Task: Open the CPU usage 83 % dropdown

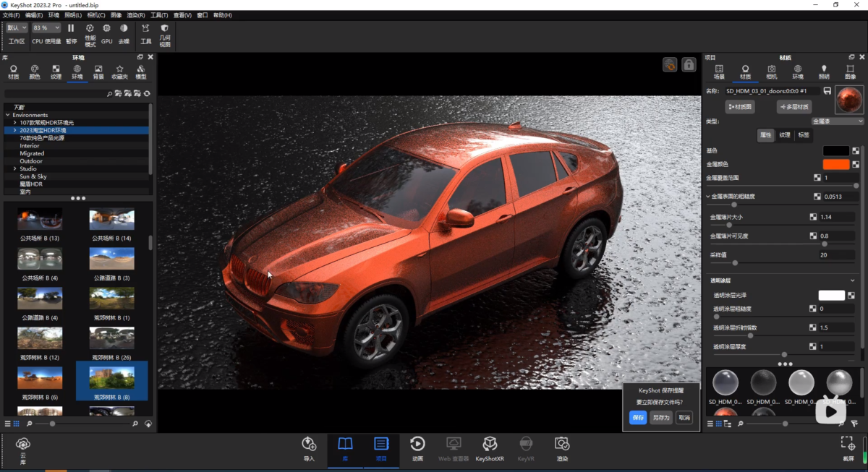Action: coord(46,27)
